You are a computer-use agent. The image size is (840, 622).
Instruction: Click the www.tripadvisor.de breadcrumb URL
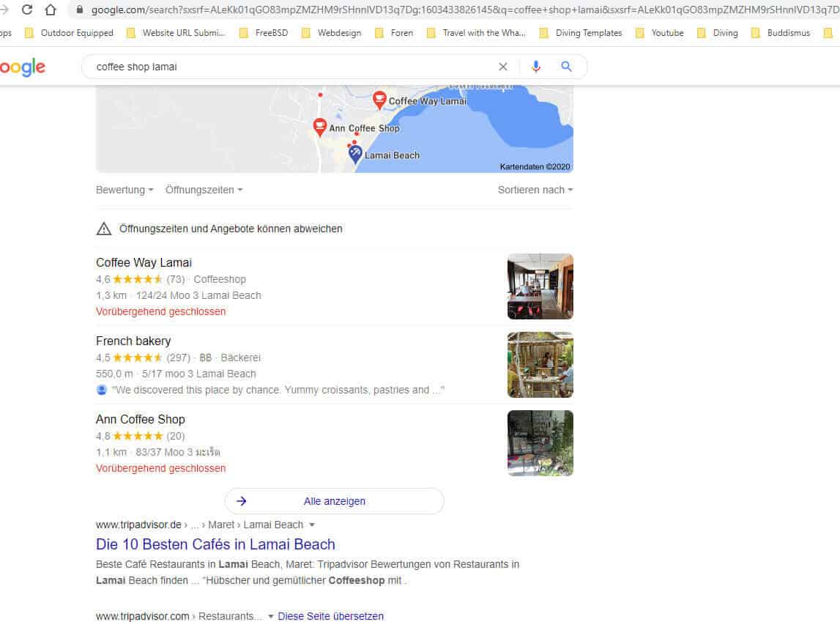(138, 525)
